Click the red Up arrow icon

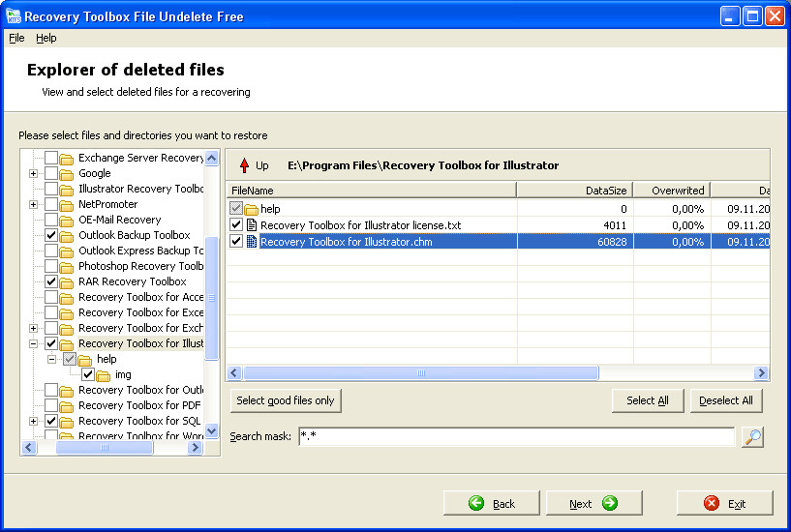[x=244, y=165]
